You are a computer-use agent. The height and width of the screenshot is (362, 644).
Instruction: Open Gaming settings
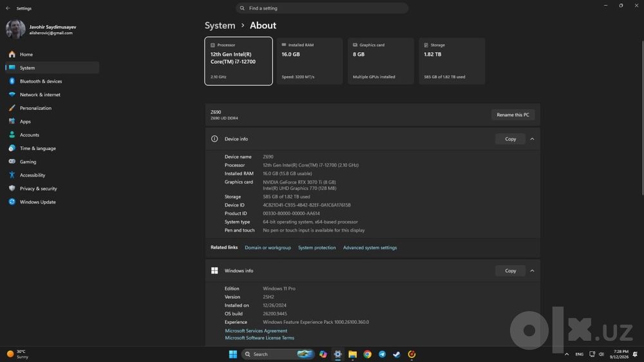[x=52, y=162]
